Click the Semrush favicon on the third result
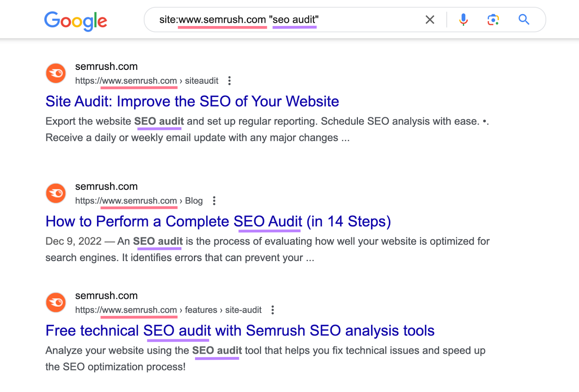This screenshot has width=579, height=392. 55,302
